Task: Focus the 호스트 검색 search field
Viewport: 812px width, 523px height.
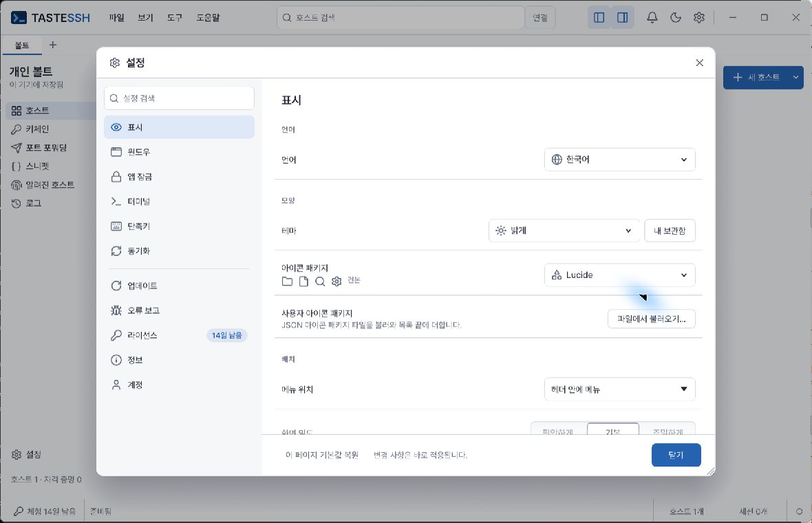Action: (400, 18)
